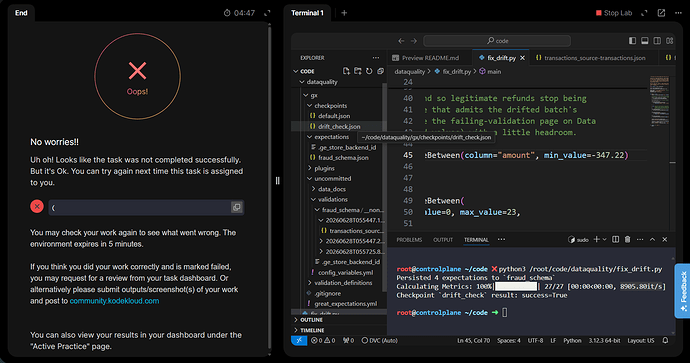Refresh the Explorer file tree

point(369,71)
